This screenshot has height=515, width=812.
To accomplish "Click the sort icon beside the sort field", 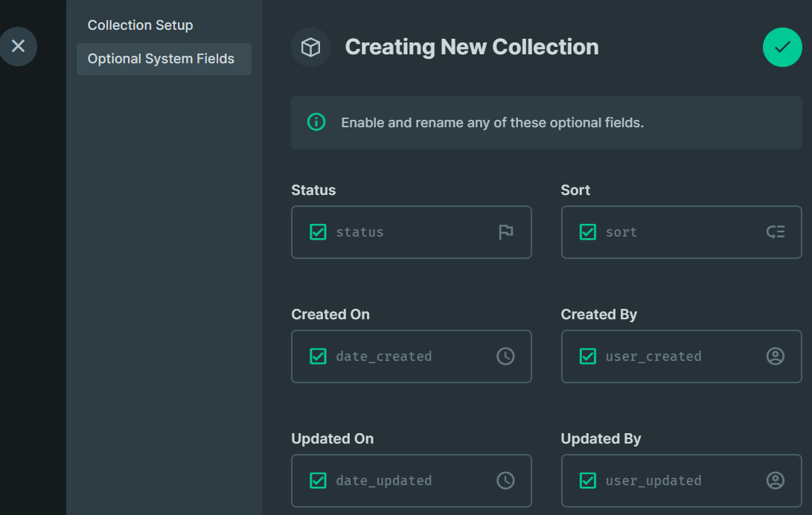I will click(776, 232).
